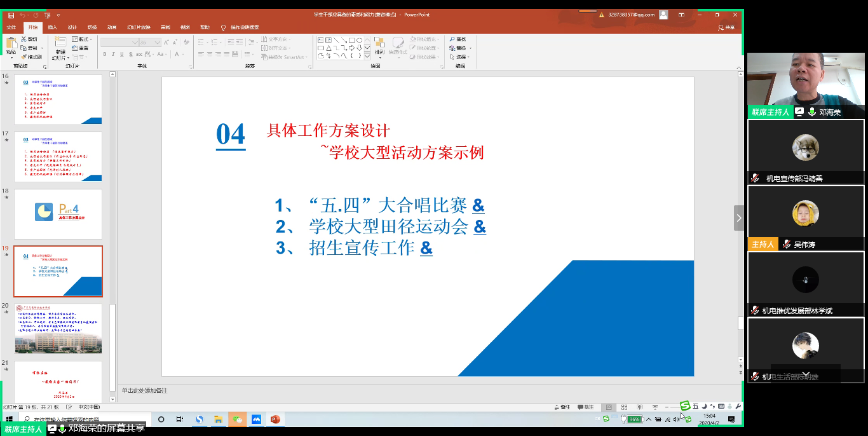Switch to Slide Show view via status bar icon
The height and width of the screenshot is (436, 868).
point(655,407)
